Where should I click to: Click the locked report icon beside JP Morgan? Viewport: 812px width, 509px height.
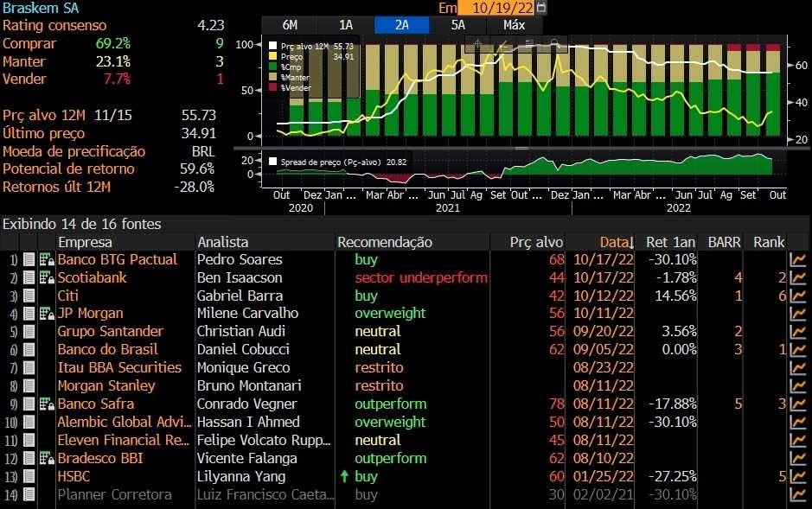click(47, 314)
